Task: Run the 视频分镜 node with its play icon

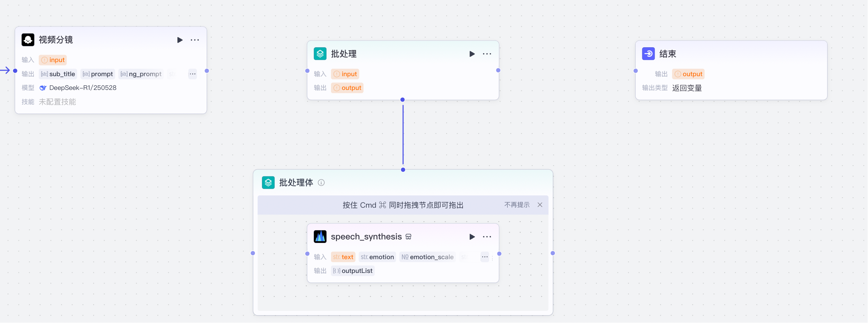Action: (180, 40)
